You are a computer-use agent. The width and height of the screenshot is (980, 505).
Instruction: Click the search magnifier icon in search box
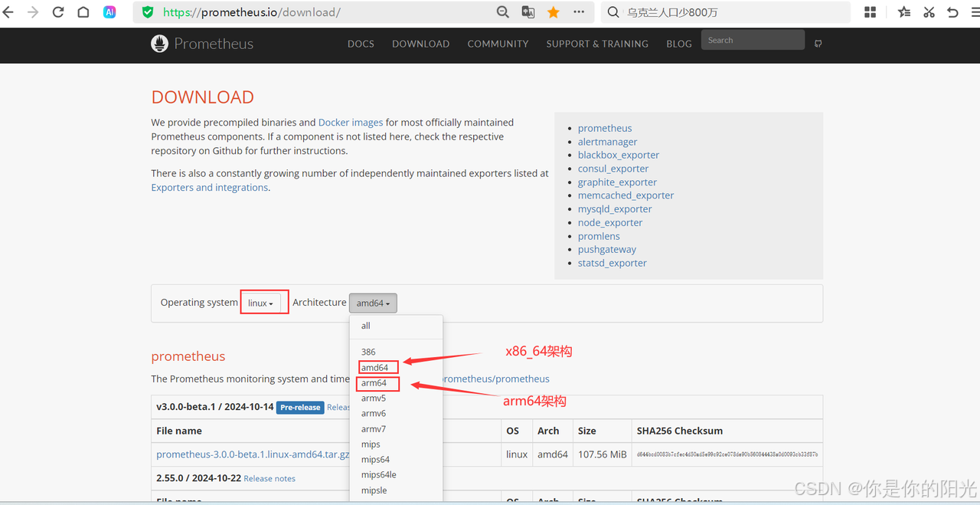pos(614,12)
